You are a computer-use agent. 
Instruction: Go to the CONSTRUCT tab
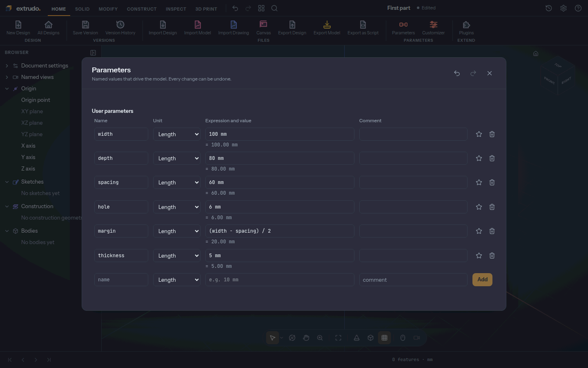point(142,9)
